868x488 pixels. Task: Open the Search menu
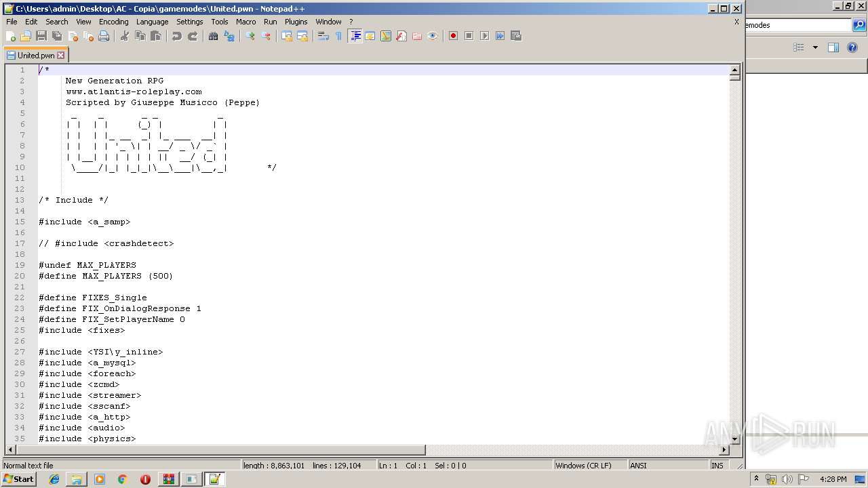point(57,22)
